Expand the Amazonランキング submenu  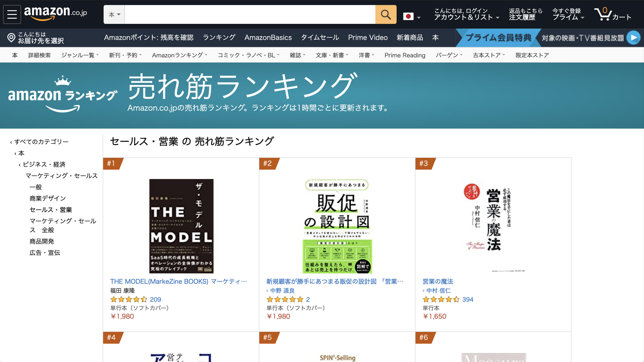tap(179, 55)
